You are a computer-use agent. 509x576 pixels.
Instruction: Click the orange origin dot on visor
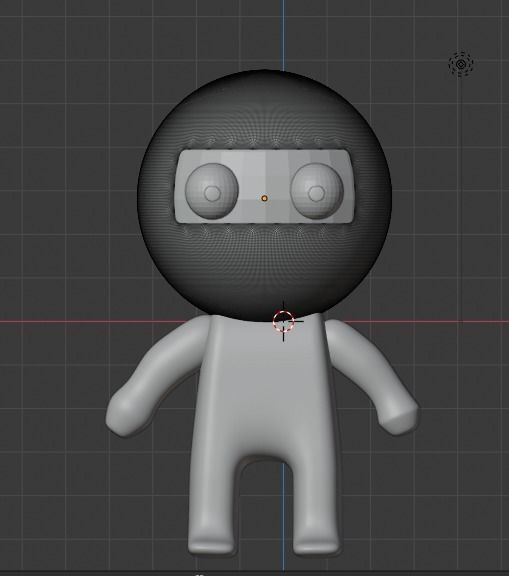[264, 198]
